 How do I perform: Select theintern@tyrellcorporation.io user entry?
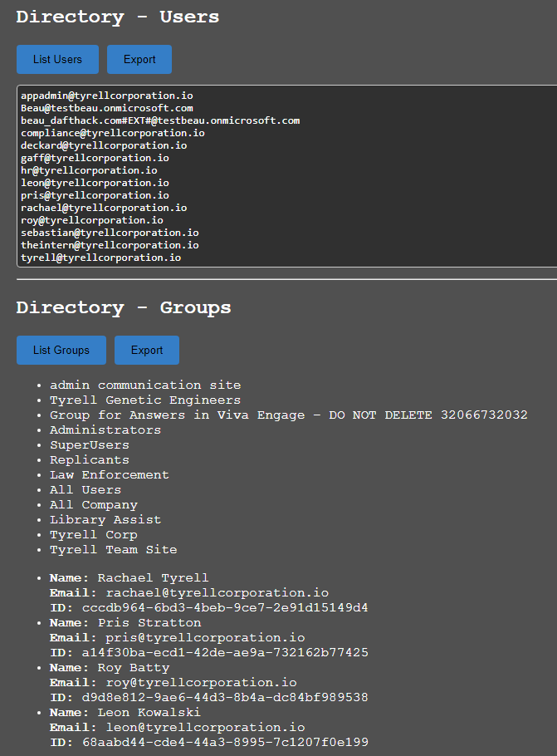[x=110, y=245]
